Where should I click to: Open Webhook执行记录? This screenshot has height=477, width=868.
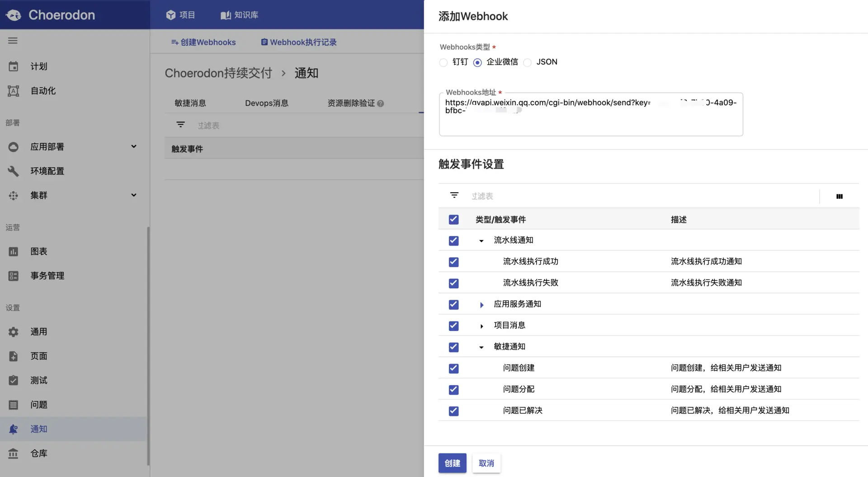click(x=298, y=42)
